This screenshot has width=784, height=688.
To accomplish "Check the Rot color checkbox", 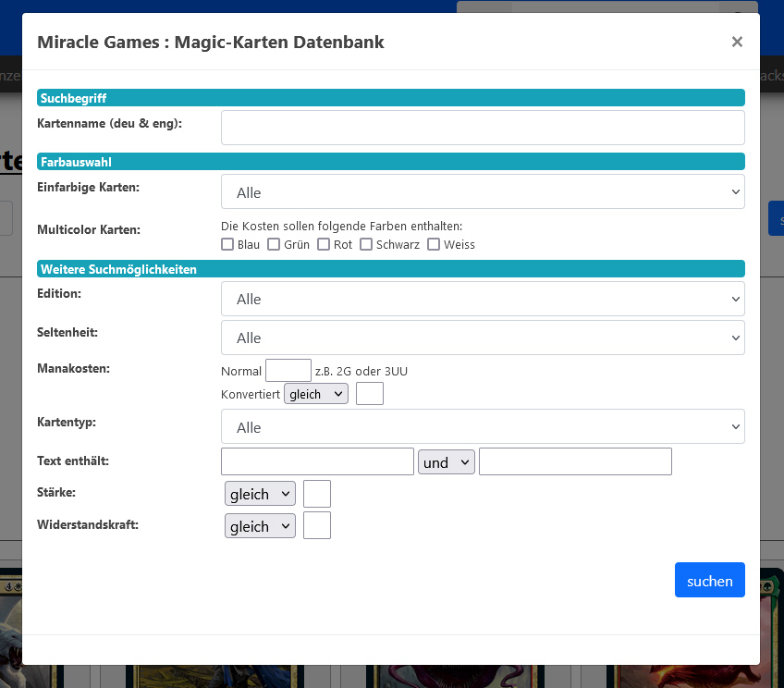I will 324,244.
